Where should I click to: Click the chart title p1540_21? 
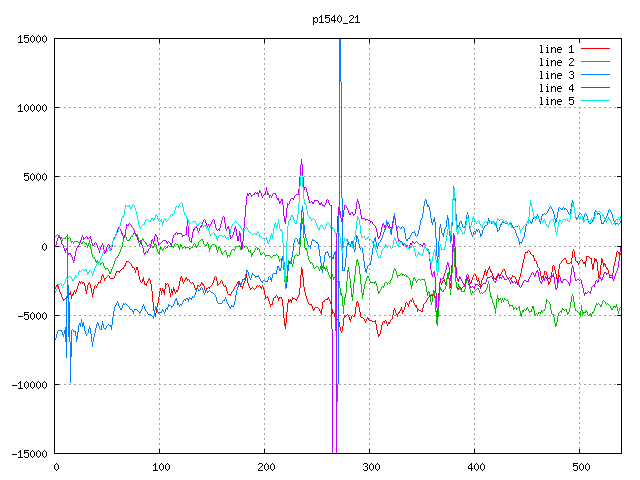point(336,19)
